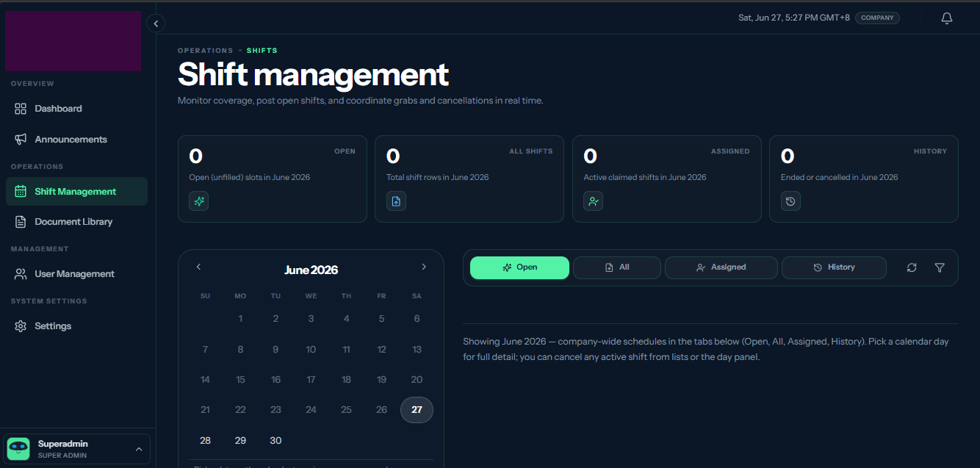Click the Dashboard grid icon
980x468 pixels.
click(21, 109)
